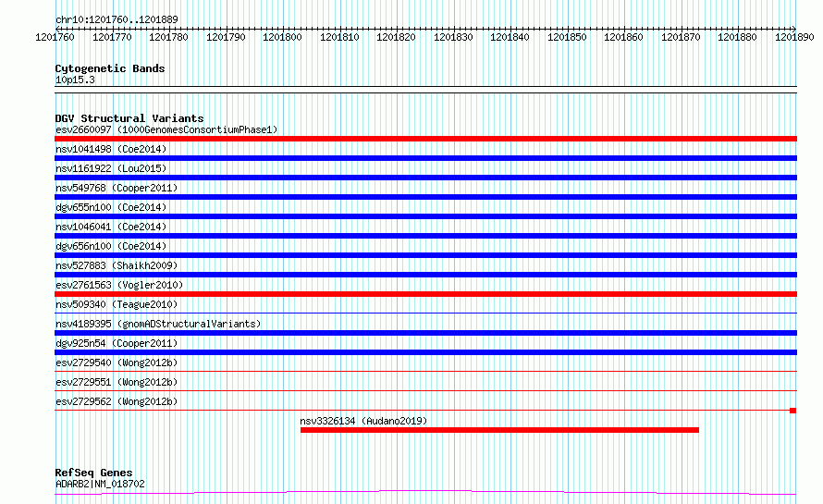
Task: Click the RefSeq Genes track title
Action: 93,473
